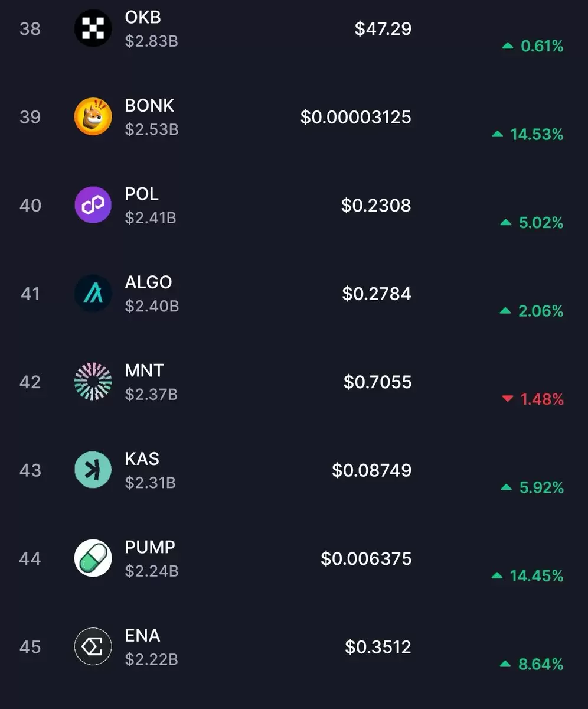Tap the BONK 14.53% gain indicator

[x=527, y=134]
